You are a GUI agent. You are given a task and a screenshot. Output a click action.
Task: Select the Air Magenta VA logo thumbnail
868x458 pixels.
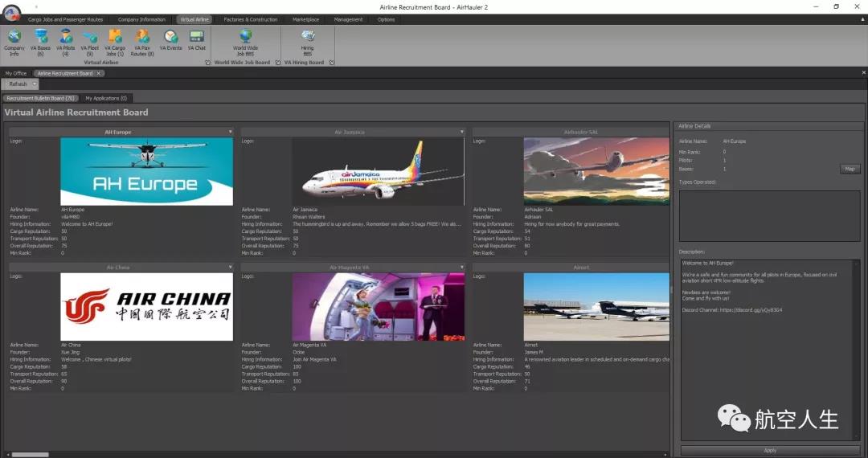378,306
